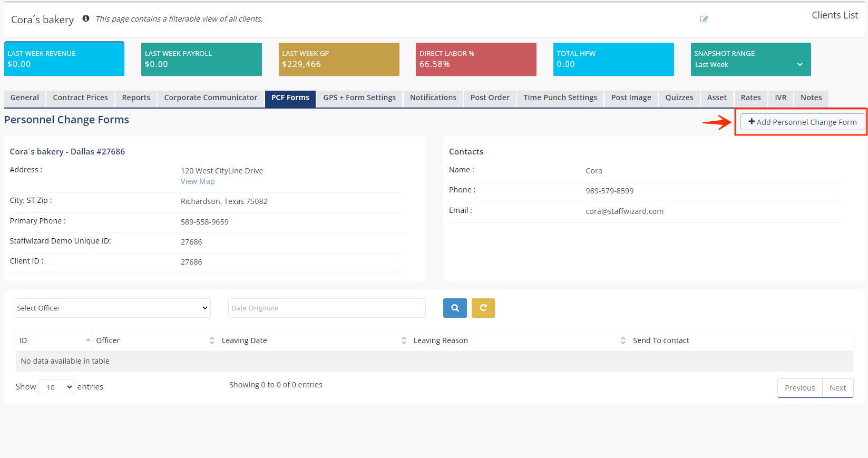Click the Next pagination button
Image resolution: width=868 pixels, height=458 pixels.
click(837, 388)
